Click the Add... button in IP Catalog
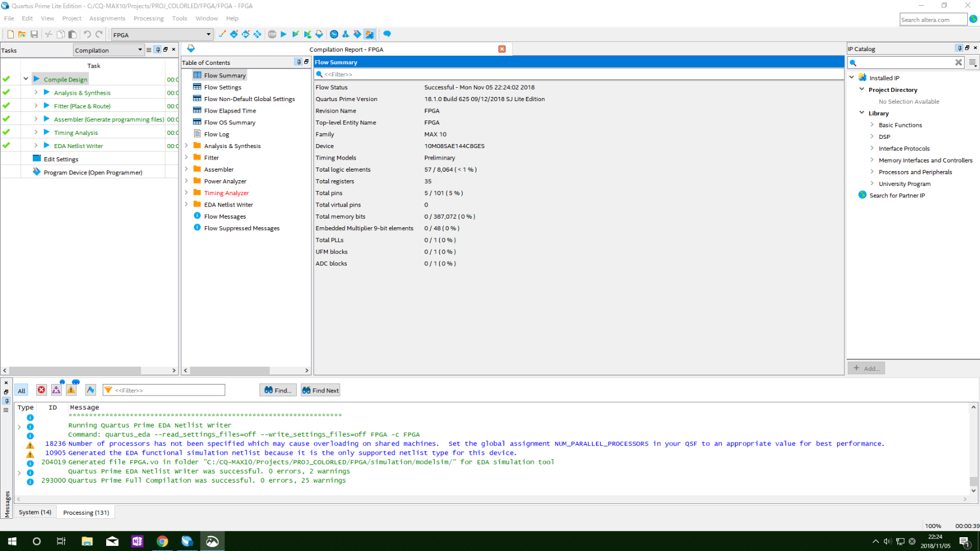980x551 pixels. click(866, 368)
